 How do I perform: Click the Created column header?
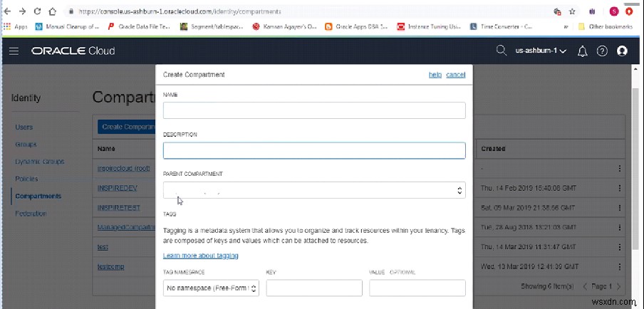coord(493,149)
